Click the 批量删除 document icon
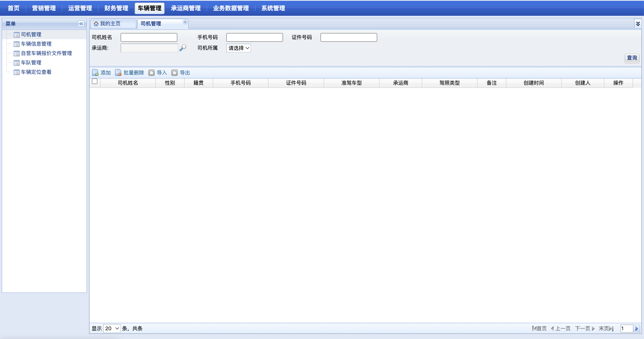Image resolution: width=644 pixels, height=339 pixels. click(x=118, y=72)
